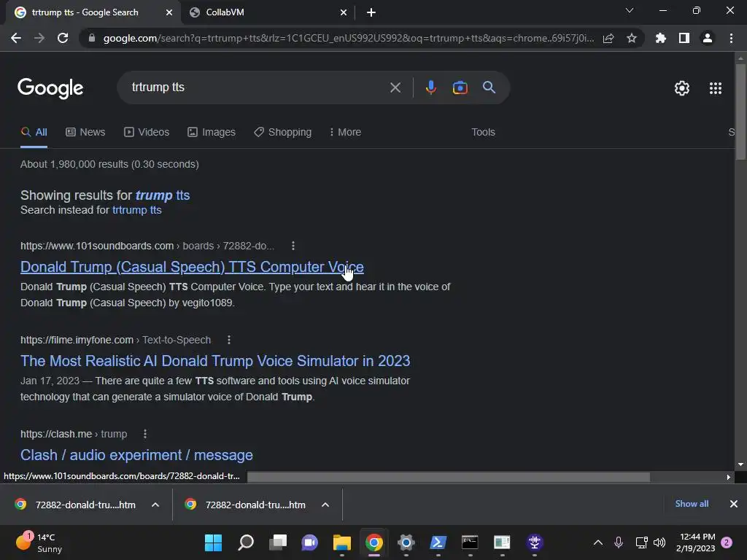The height and width of the screenshot is (560, 747).
Task: Search instead for 'trtrump tts'
Action: (x=136, y=210)
